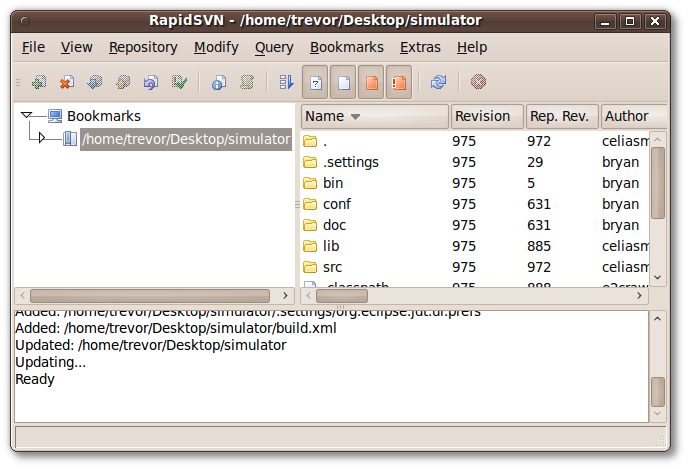Click log panel scrollbar up arrow
The width and height of the screenshot is (688, 469).
point(657,319)
